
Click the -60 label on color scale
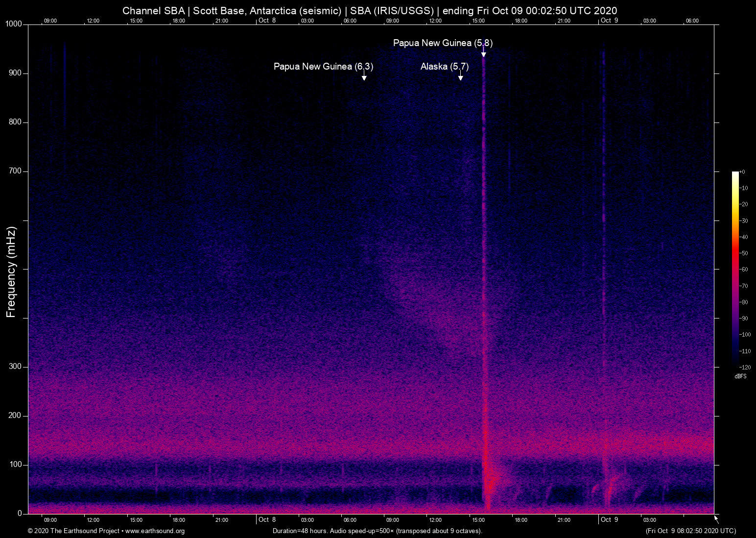point(744,269)
